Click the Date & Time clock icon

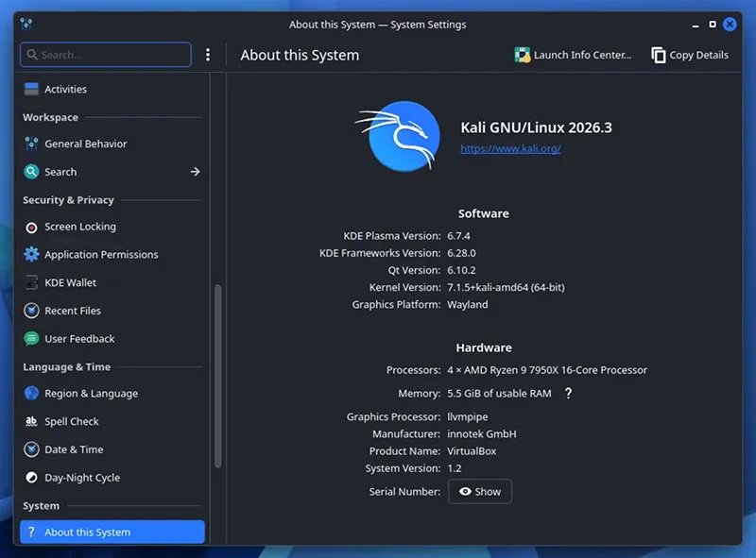[31, 449]
